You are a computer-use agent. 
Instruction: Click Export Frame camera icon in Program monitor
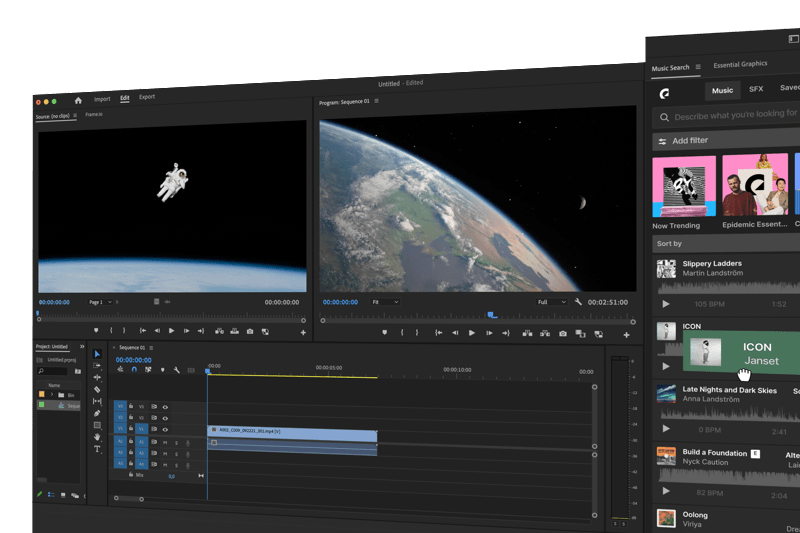point(563,333)
